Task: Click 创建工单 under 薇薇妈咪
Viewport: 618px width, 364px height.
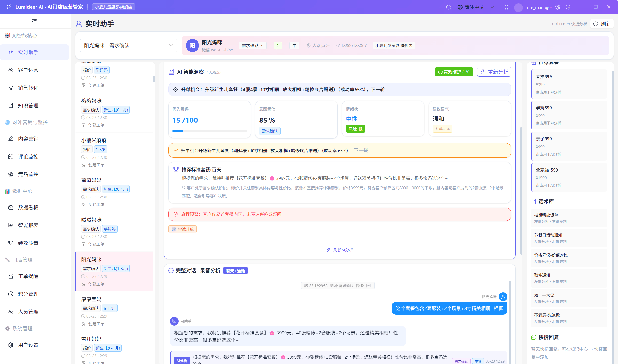Action: point(93,125)
